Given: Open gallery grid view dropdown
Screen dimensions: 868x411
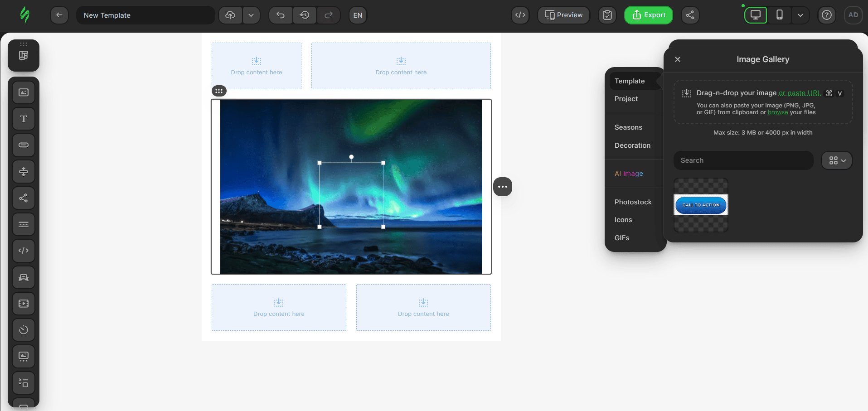Looking at the screenshot, I should (837, 160).
